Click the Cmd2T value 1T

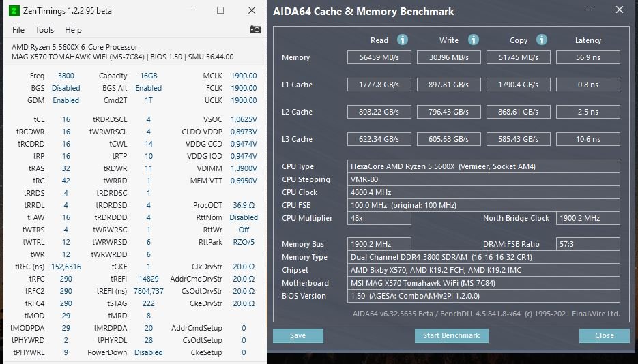click(x=149, y=100)
